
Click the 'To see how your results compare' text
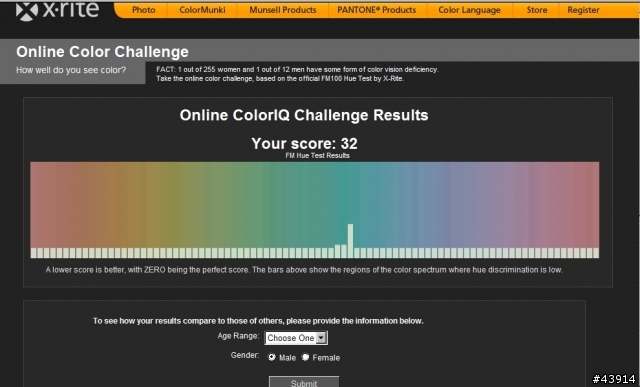point(258,321)
